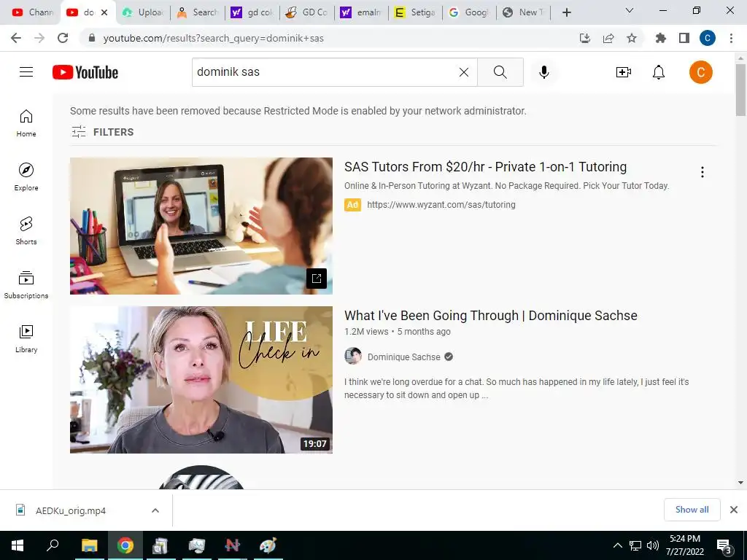Click the share page icon in address bar
Screen dimensions: 747x560
(608, 38)
